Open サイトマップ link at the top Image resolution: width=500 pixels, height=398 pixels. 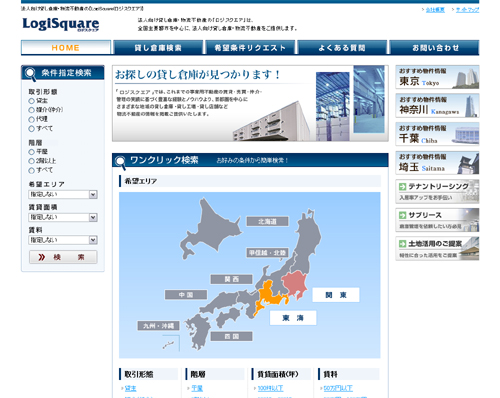(467, 10)
